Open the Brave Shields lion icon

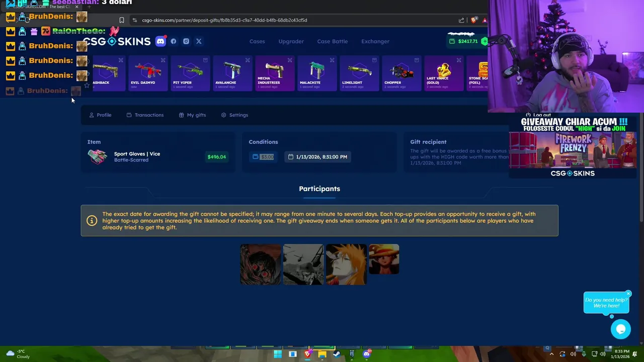pyautogui.click(x=473, y=20)
